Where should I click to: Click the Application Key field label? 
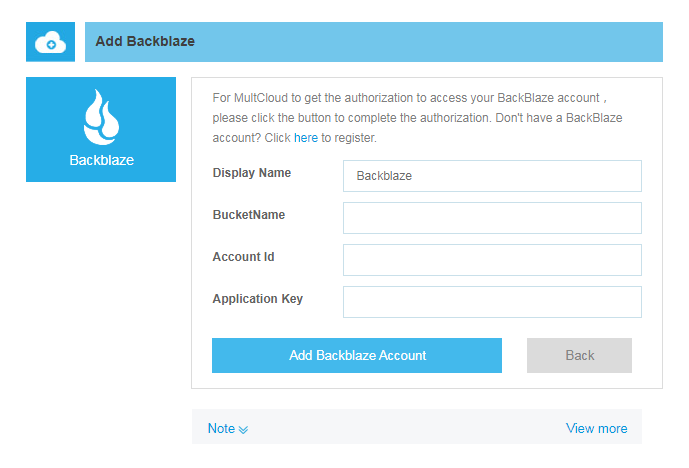click(x=257, y=299)
